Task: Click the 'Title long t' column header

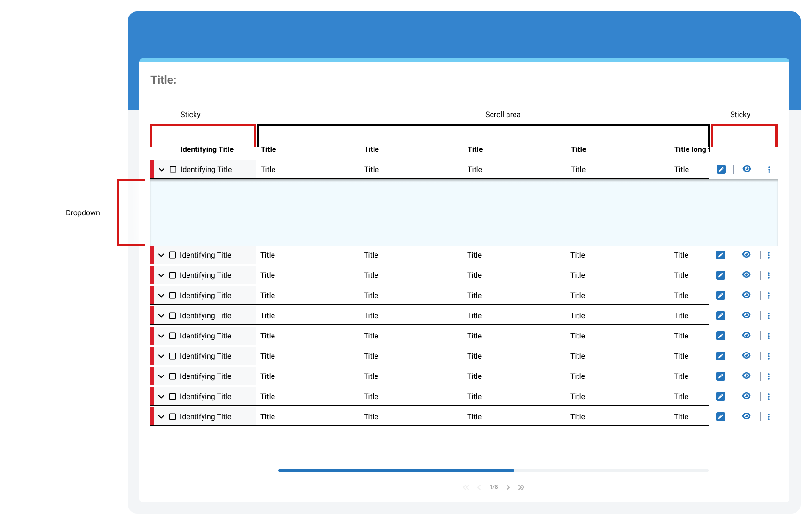Action: coord(692,149)
